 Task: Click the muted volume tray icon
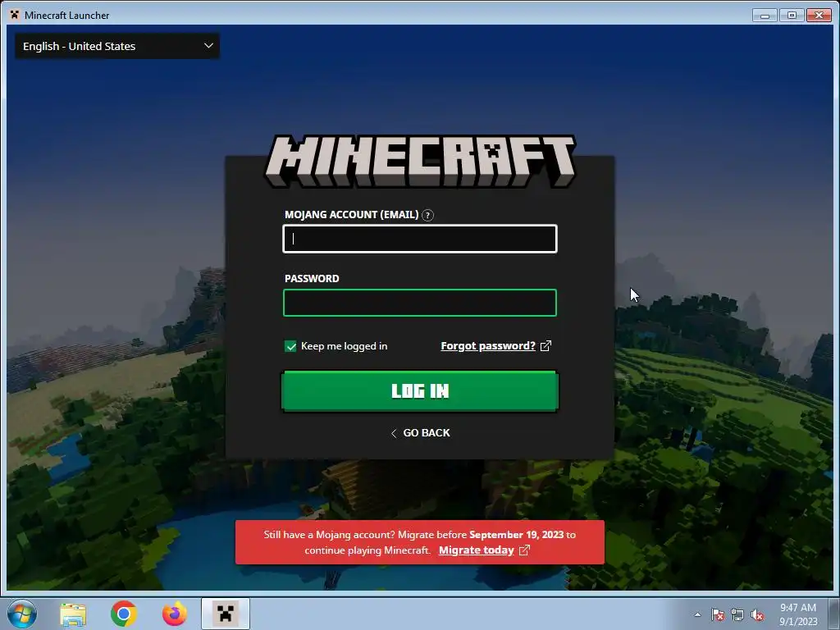click(x=757, y=614)
